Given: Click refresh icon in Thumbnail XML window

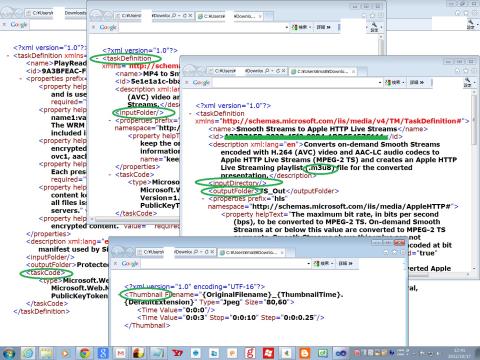Looking at the screenshot, I should click(207, 252).
